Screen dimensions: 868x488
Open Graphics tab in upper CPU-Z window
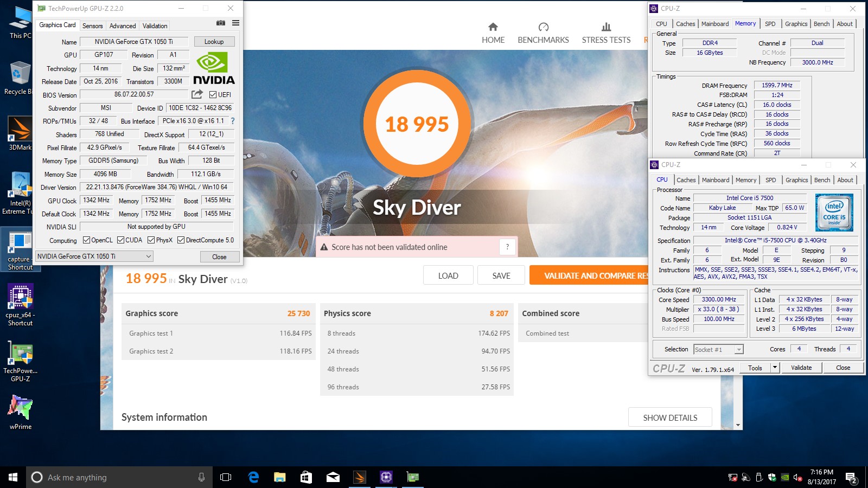tap(796, 24)
